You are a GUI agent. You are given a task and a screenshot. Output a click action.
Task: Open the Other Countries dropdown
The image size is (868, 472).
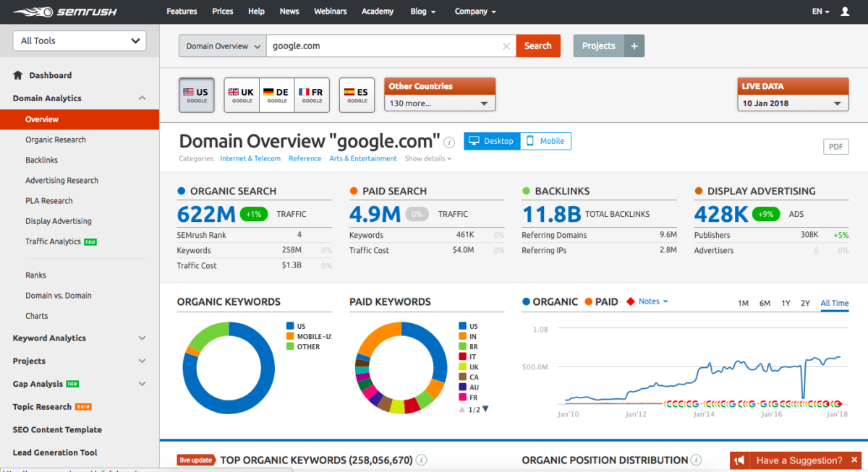pyautogui.click(x=439, y=103)
